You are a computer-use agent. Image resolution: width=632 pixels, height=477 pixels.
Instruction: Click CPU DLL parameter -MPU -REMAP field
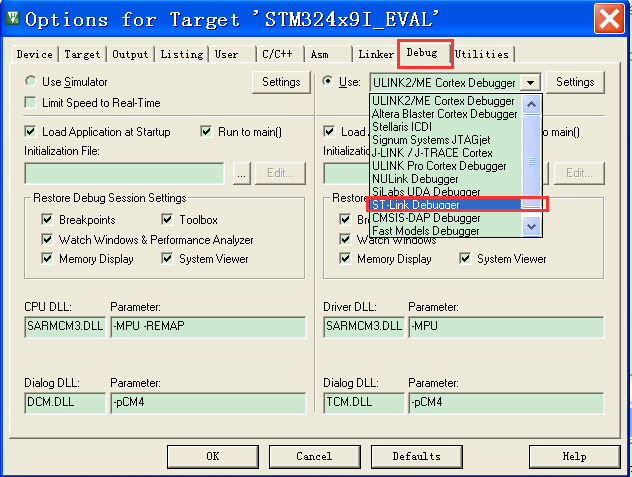click(208, 326)
